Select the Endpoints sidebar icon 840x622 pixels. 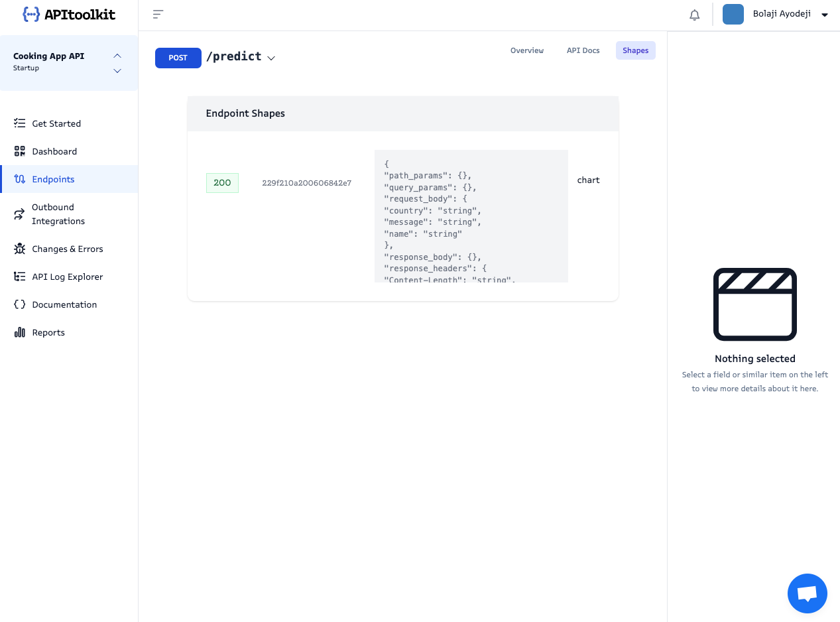(20, 179)
